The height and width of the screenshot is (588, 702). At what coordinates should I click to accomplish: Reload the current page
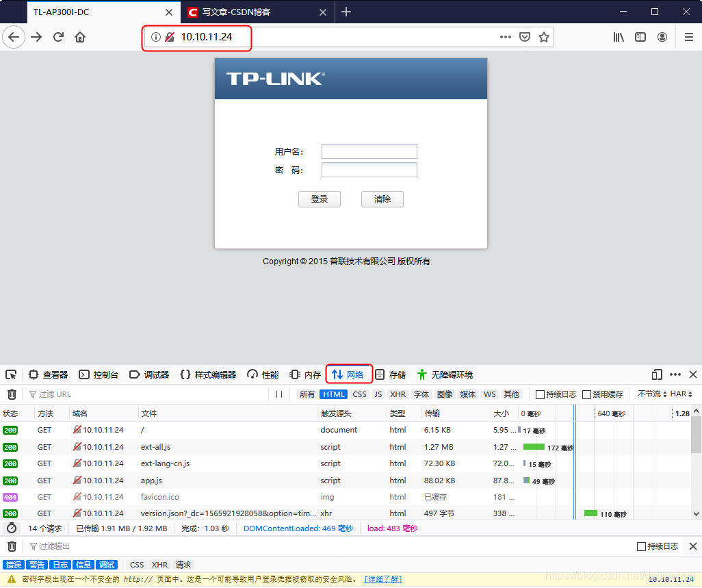(x=58, y=37)
